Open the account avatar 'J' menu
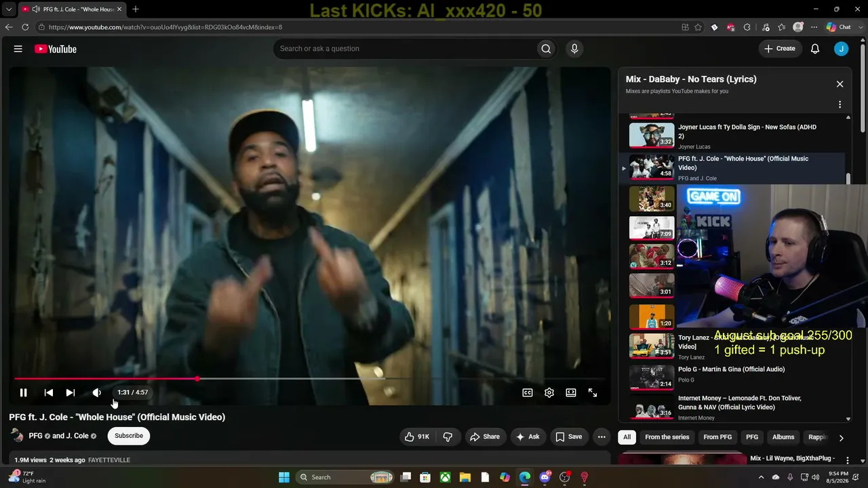 (842, 49)
